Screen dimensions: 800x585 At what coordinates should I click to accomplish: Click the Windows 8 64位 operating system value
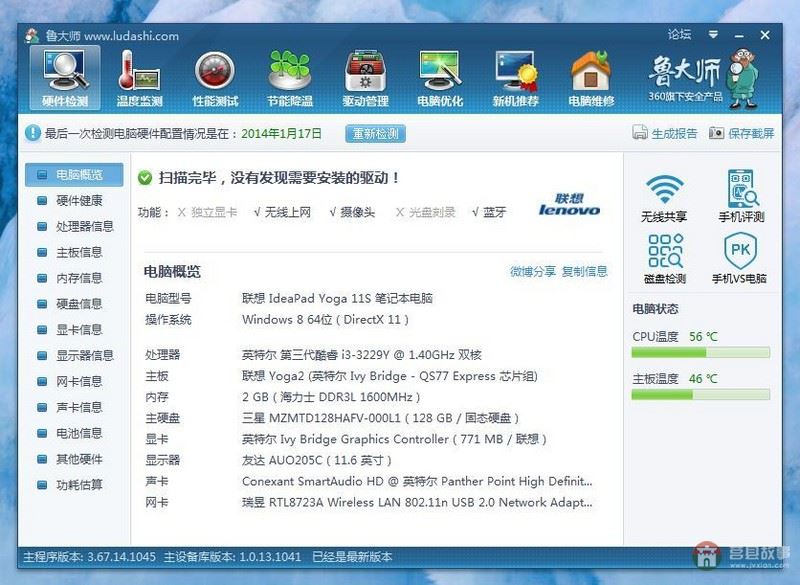coord(326,320)
